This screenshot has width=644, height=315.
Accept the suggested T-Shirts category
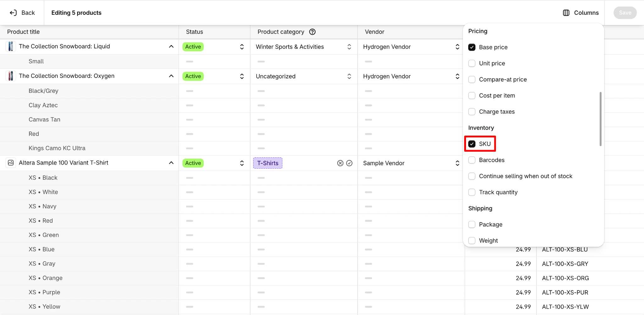coord(349,163)
